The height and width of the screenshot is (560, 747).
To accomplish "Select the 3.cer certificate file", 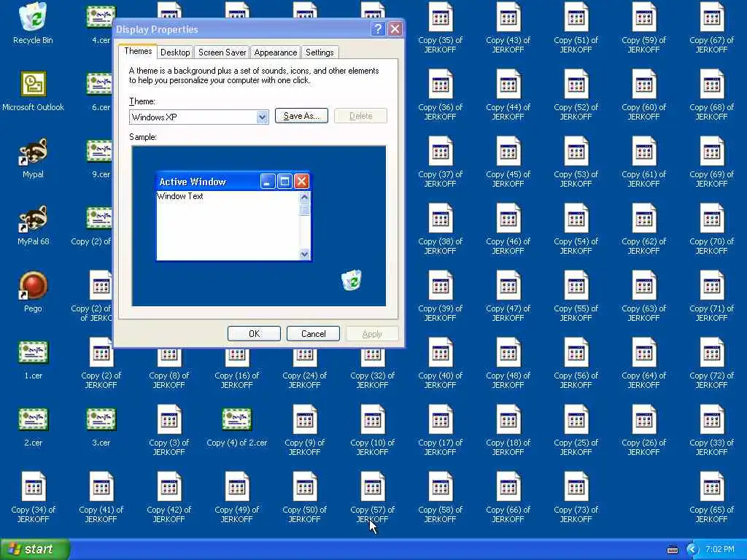I will pos(101,419).
